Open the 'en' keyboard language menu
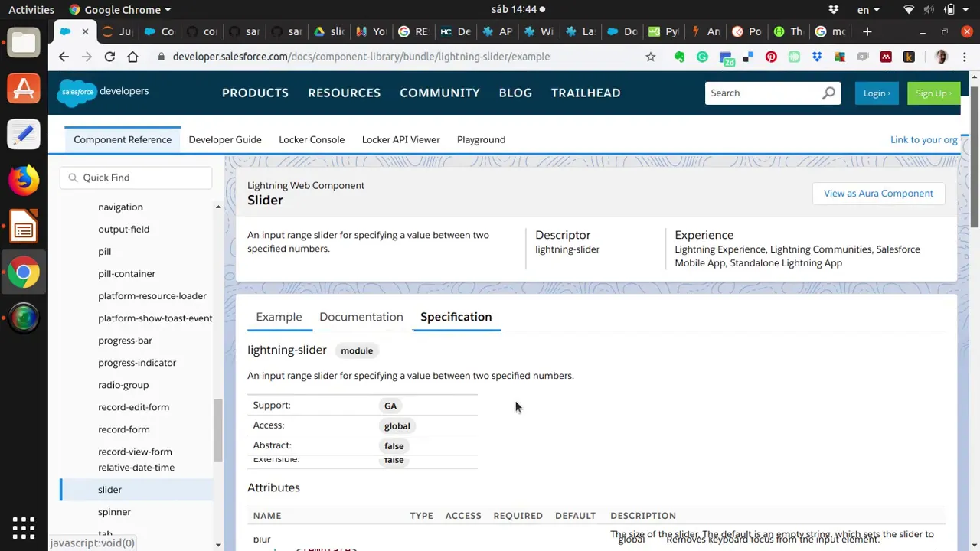 (869, 10)
